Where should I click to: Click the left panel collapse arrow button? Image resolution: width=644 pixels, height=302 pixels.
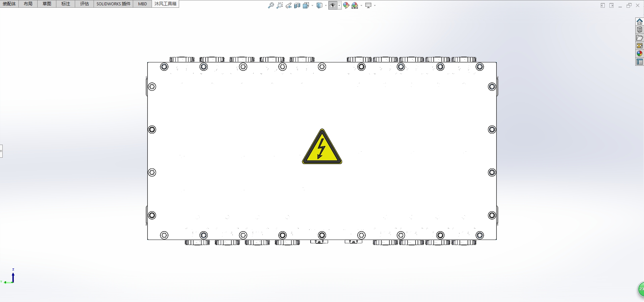(x=603, y=5)
